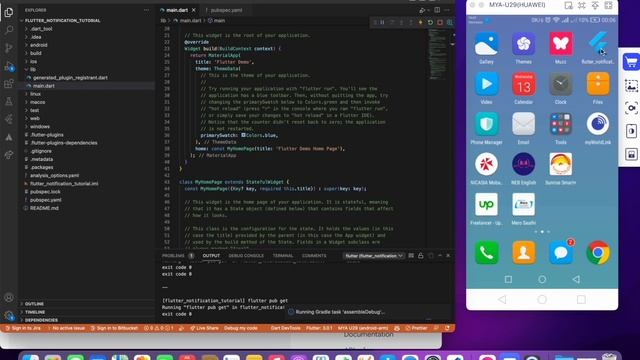640x360 pixels.
Task: Close the main.dart editor tab
Action: pos(193,10)
